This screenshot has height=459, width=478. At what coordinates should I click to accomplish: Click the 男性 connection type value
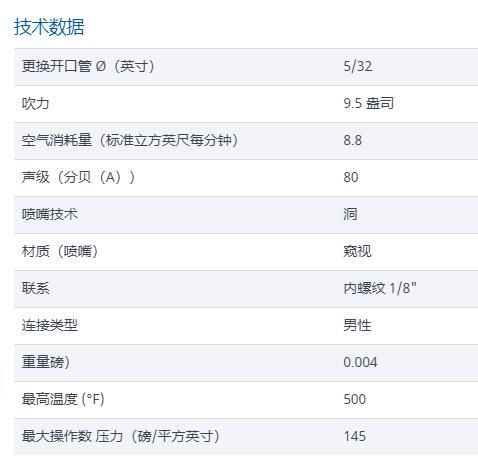coord(357,325)
